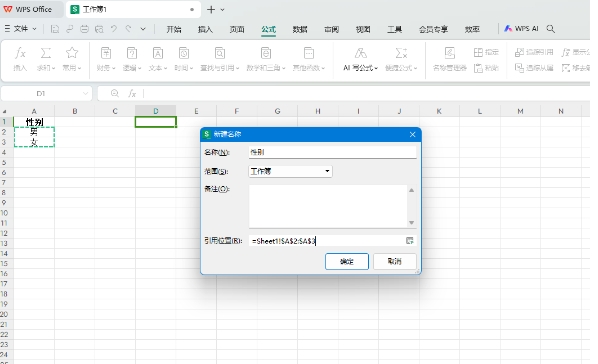The image size is (598, 364).
Task: Confirm the new name dialog with OK
Action: tap(347, 261)
